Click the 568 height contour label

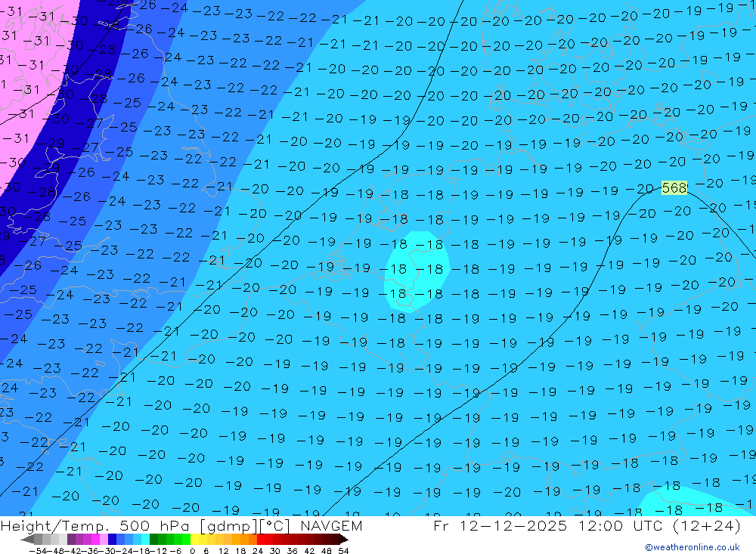point(674,187)
